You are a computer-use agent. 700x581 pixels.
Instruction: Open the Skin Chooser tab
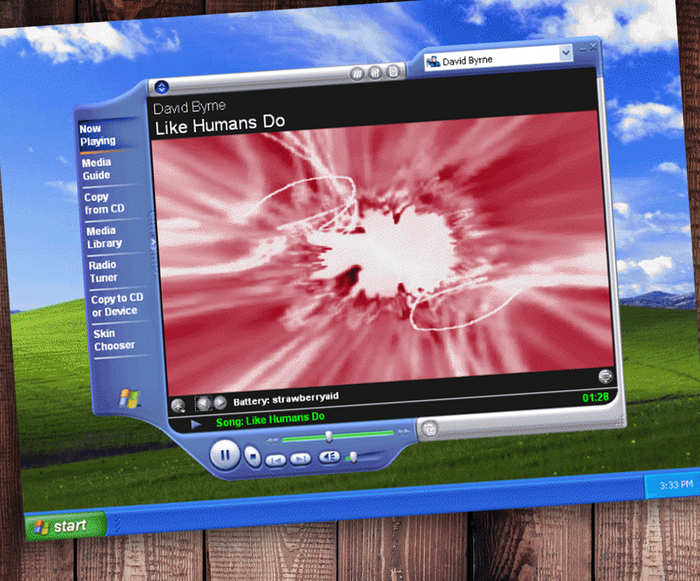(x=114, y=339)
